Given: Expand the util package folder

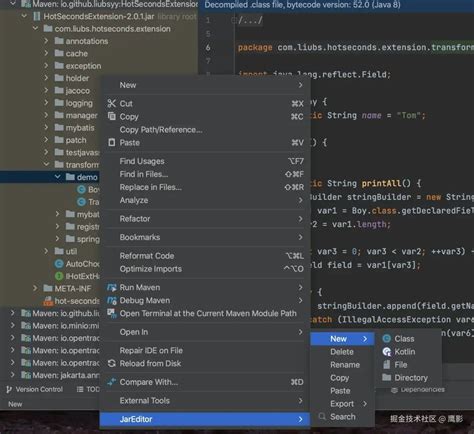Looking at the screenshot, I should coord(46,251).
